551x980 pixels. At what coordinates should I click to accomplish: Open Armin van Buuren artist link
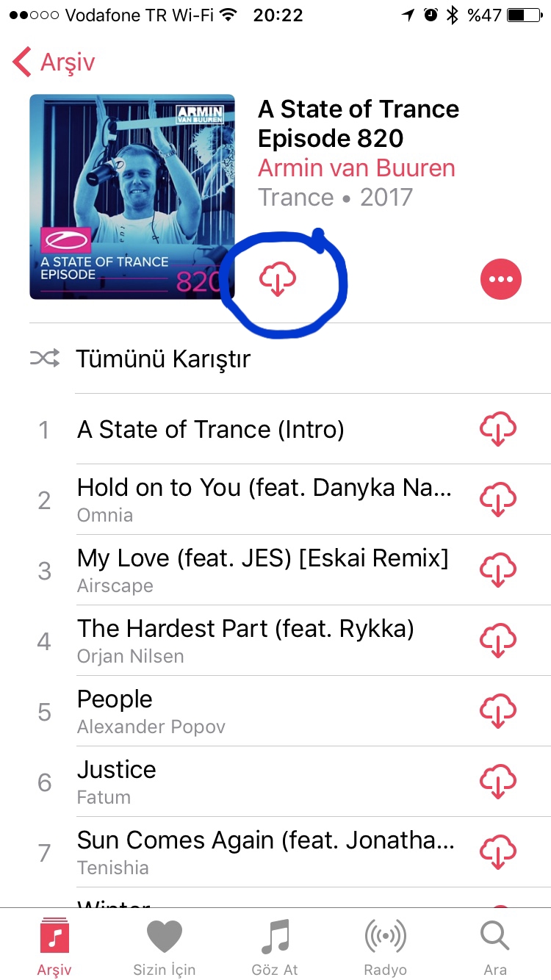[x=356, y=167]
